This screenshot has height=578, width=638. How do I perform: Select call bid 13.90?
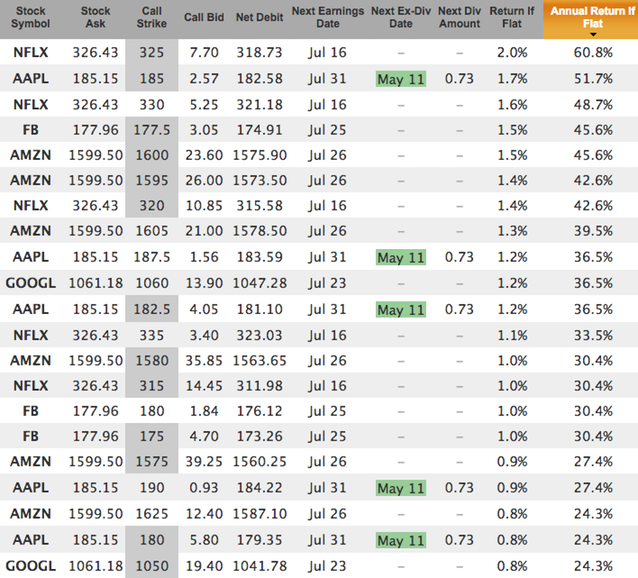pos(204,283)
